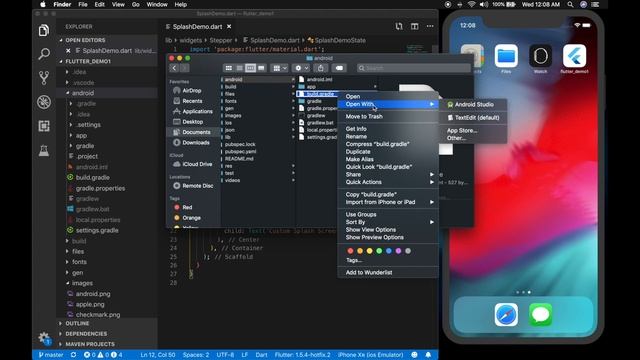Click the Finder search field
640x360 pixels.
pyautogui.click(x=413, y=68)
